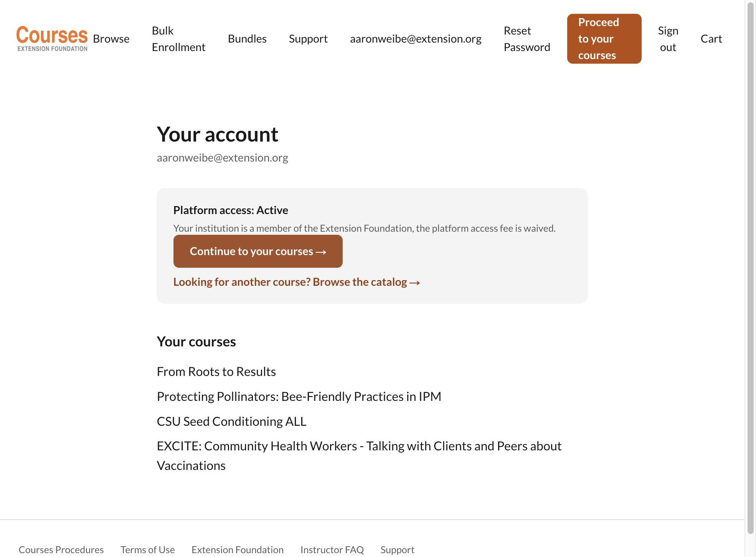Open the Instructor FAQ footer link
Image resolution: width=756 pixels, height=557 pixels.
pos(332,550)
